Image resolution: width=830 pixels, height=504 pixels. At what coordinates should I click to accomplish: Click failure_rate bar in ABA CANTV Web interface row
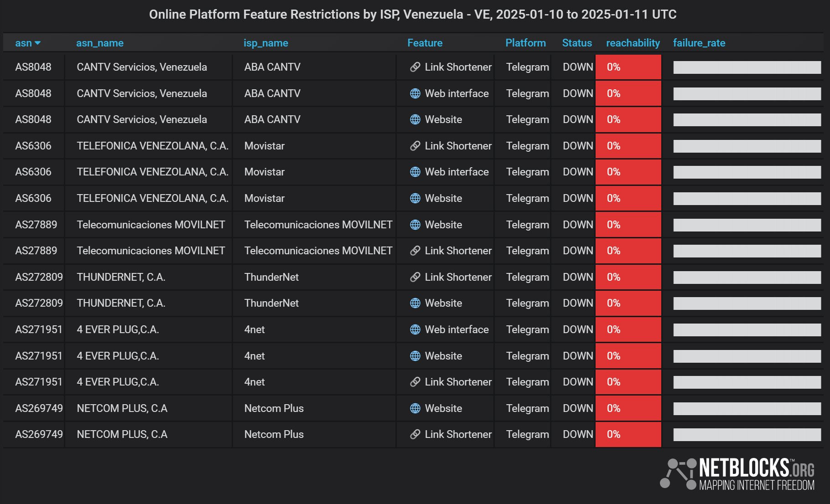[747, 93]
